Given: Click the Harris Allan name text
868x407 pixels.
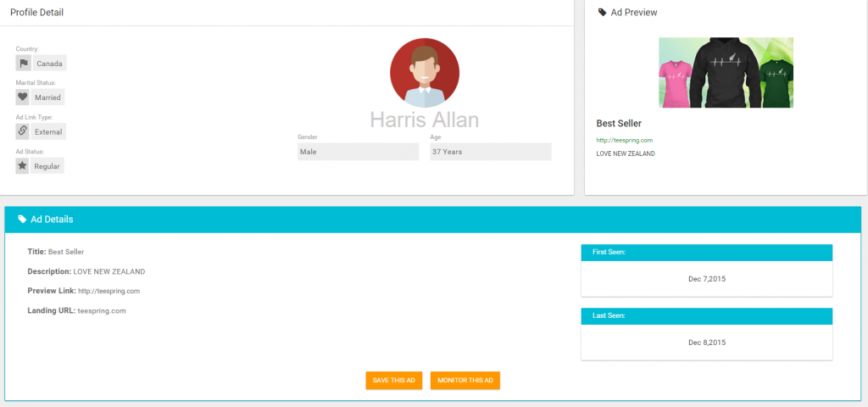Looking at the screenshot, I should coord(425,120).
